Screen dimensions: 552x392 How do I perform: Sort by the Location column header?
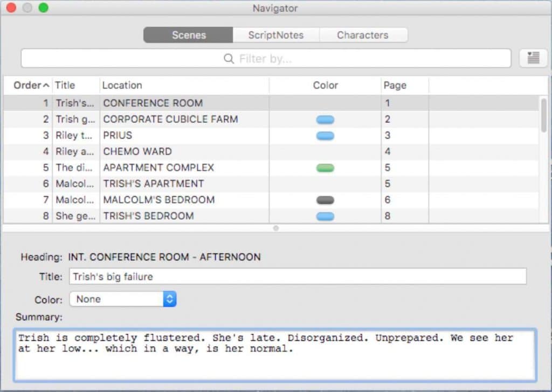click(x=184, y=85)
